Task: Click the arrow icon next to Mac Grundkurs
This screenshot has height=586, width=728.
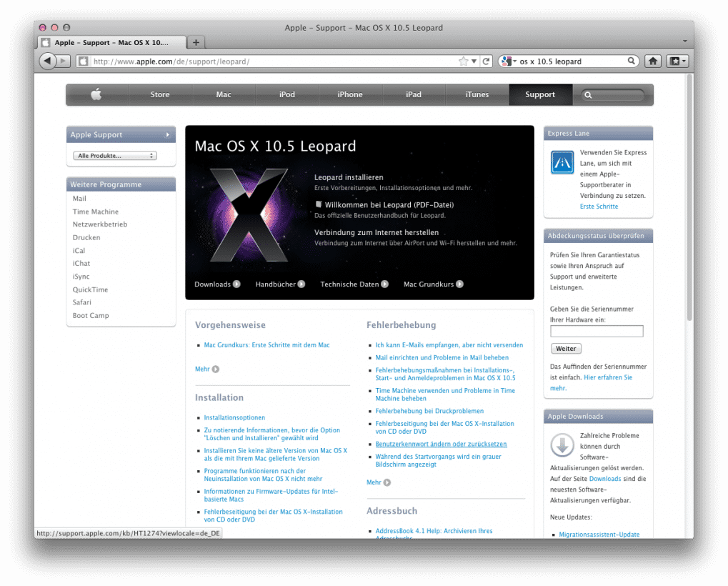Action: pyautogui.click(x=459, y=284)
